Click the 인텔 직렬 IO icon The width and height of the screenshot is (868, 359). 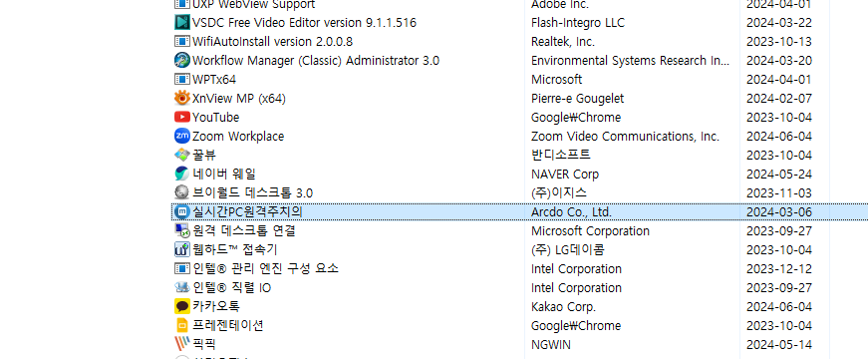click(181, 287)
